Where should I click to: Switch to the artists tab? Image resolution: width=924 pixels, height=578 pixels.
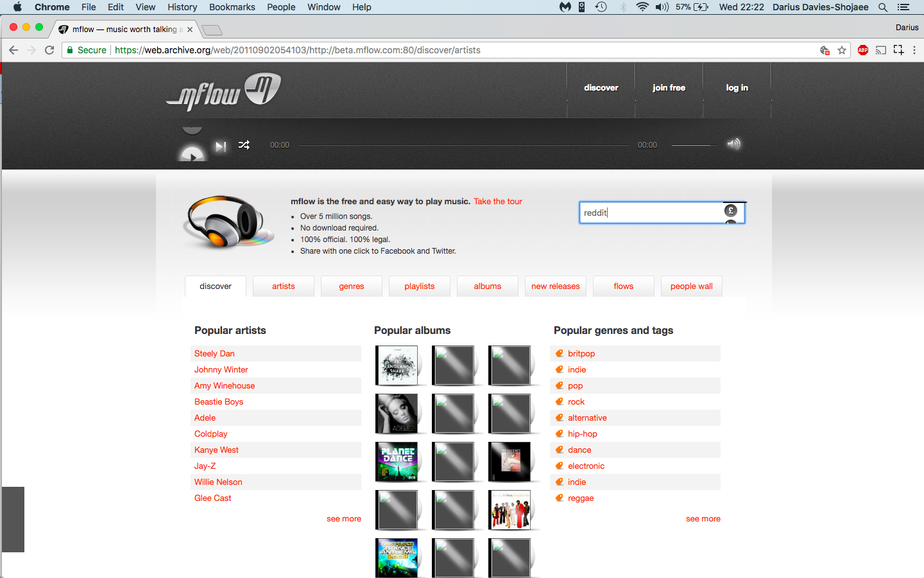click(x=284, y=286)
